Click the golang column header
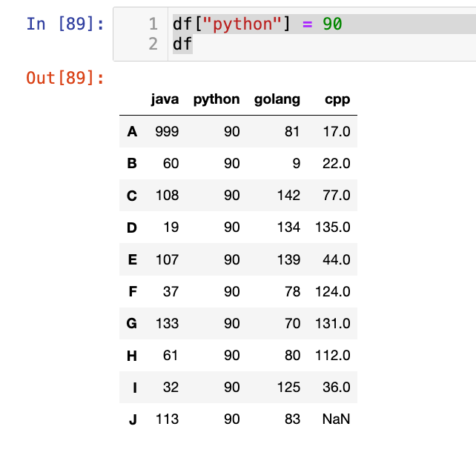Screen dimensions: 476x455 click(x=277, y=99)
